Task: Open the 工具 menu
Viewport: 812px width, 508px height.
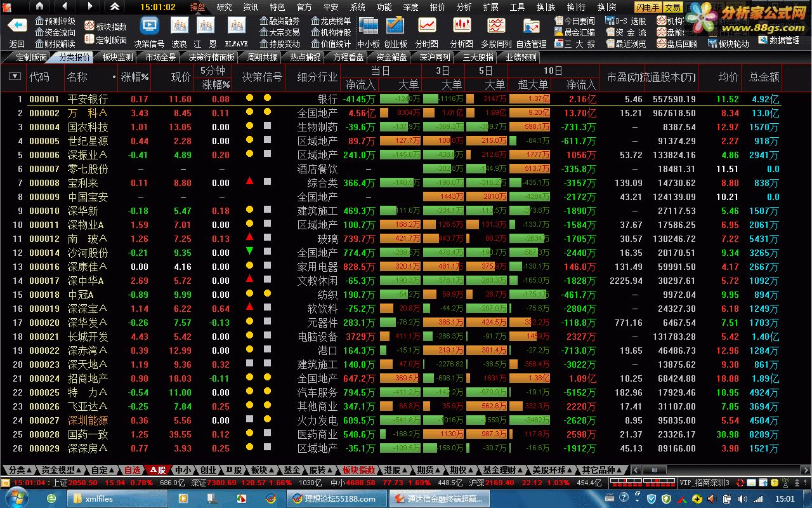Action: (517, 7)
